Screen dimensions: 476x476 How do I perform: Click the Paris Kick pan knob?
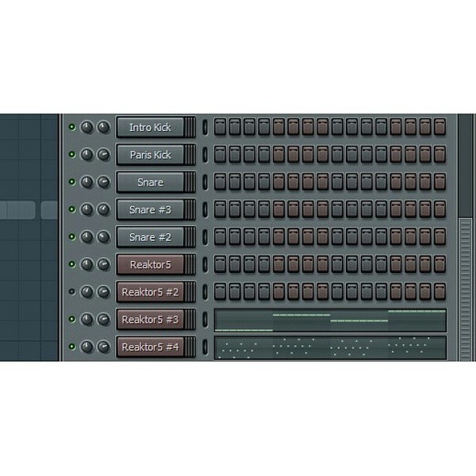point(87,155)
